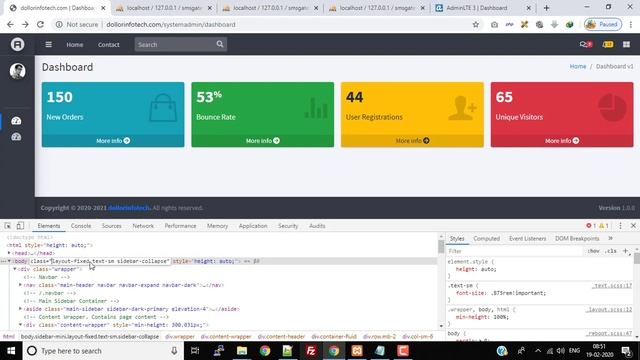Open the Application tab
This screenshot has height=360, width=640.
click(x=253, y=226)
